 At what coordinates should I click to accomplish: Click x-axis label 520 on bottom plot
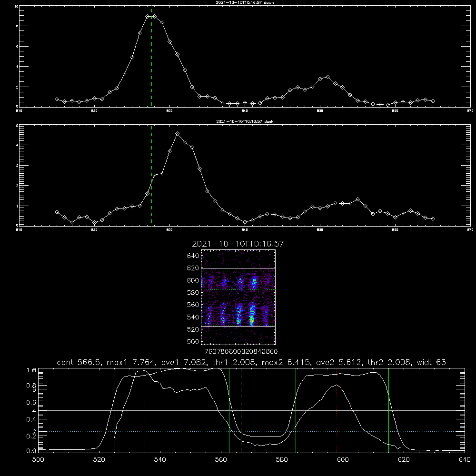pos(99,460)
